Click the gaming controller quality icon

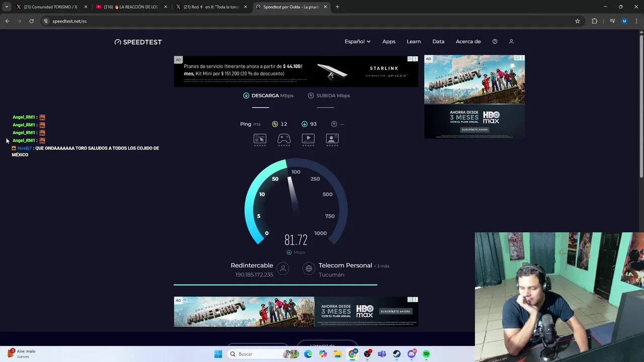pos(284,139)
